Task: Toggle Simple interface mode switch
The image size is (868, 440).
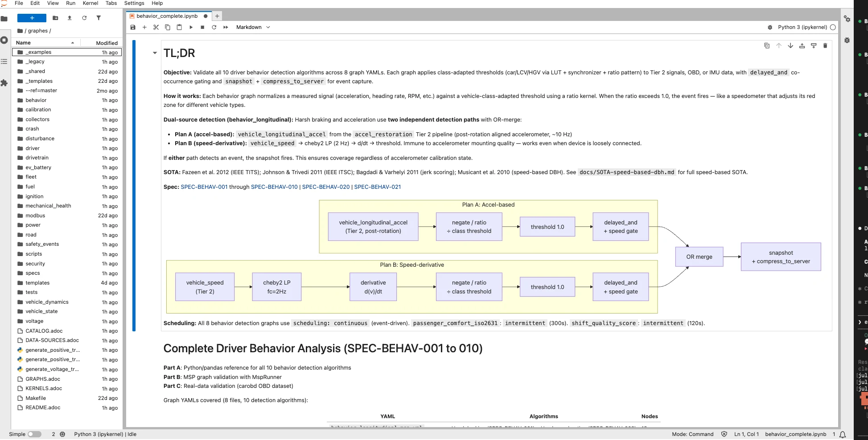Action: click(x=34, y=434)
